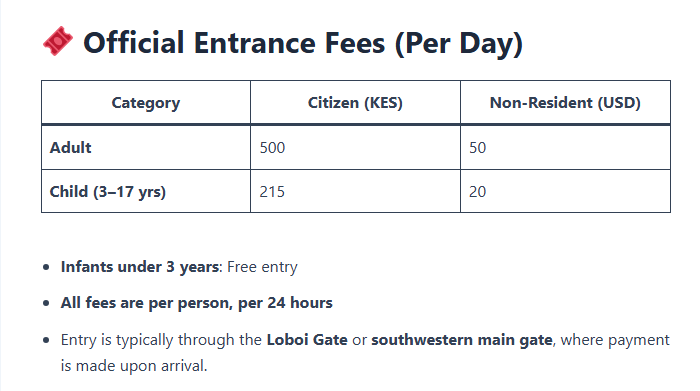The width and height of the screenshot is (700, 391).
Task: Click the bullet before Infants under 3
Action: tap(46, 267)
